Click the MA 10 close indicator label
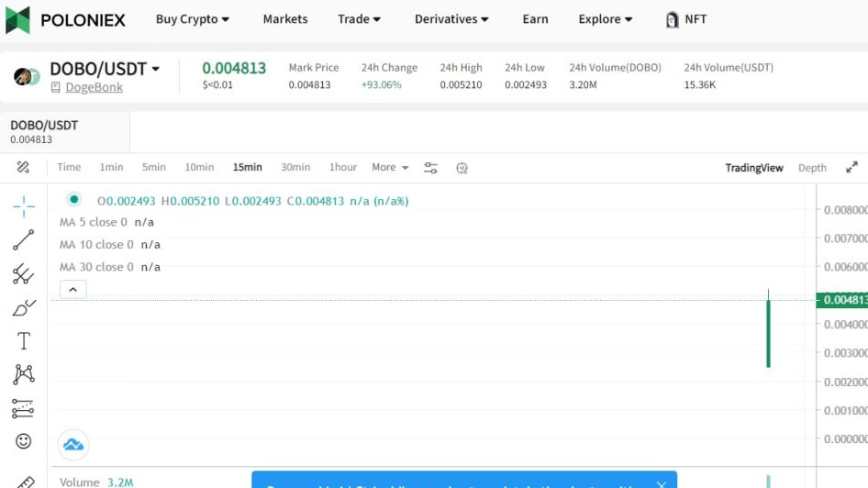Viewport: 868px width, 488px height. click(x=96, y=245)
